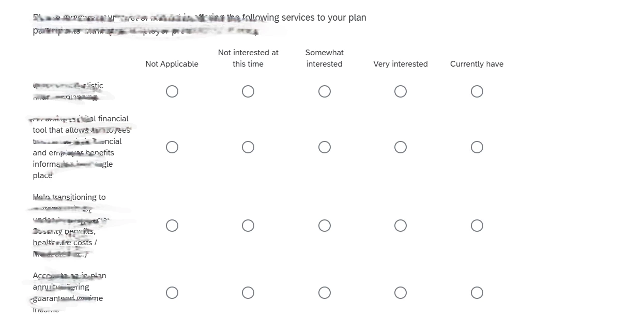This screenshot has height=318, width=644.
Task: Pick Very interested for guaranteed income annuity
Action: [x=401, y=293]
